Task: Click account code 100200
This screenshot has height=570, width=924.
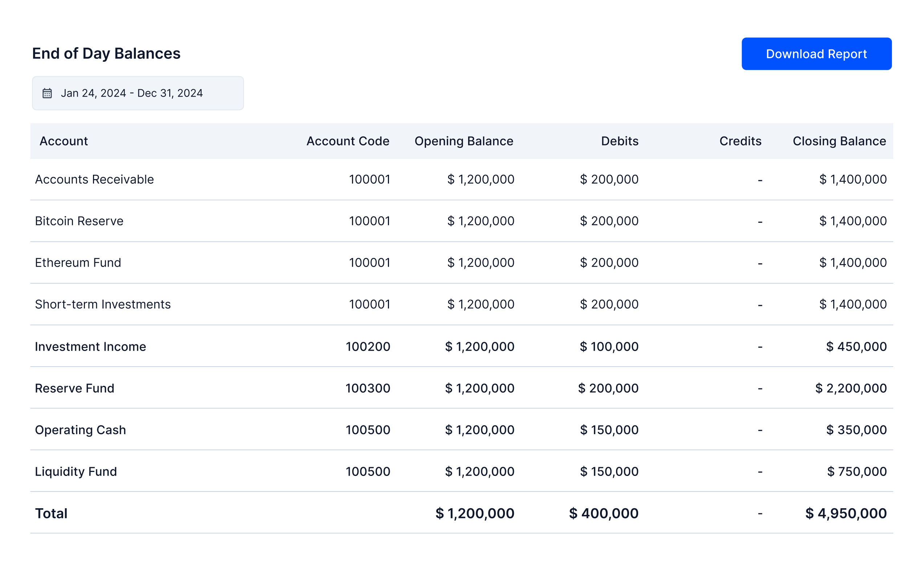Action: 368,347
